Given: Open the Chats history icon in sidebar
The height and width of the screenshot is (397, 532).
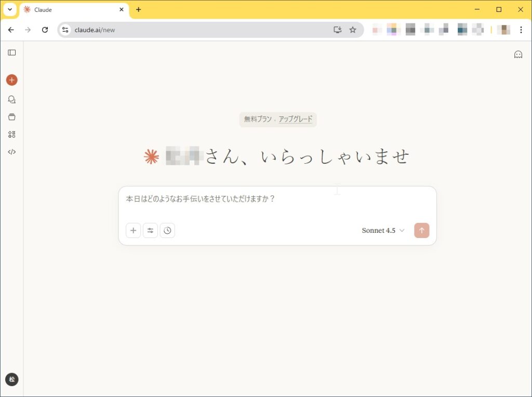Looking at the screenshot, I should point(12,99).
